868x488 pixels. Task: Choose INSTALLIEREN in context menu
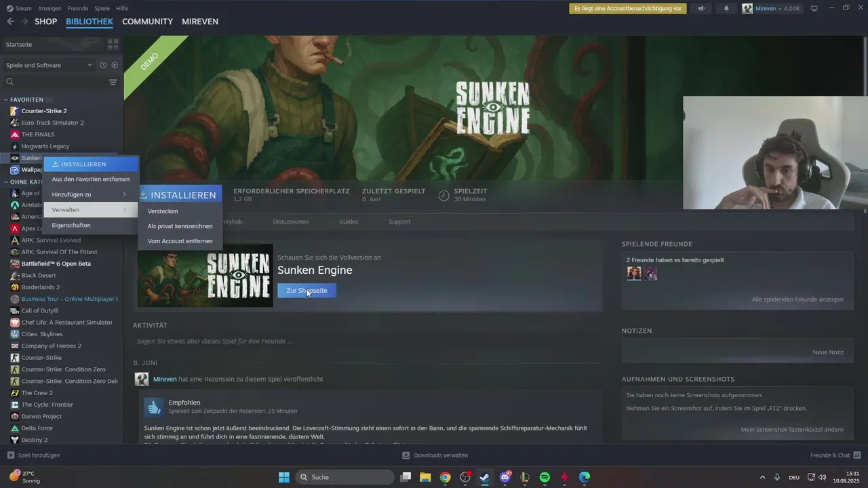90,164
